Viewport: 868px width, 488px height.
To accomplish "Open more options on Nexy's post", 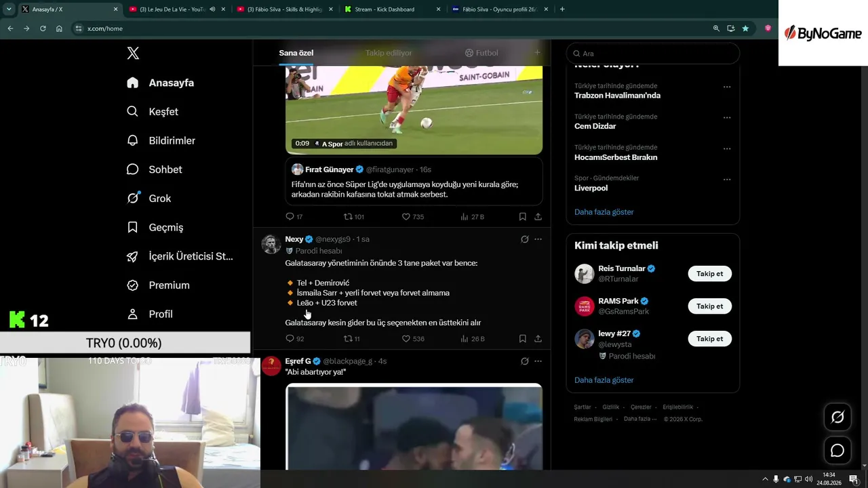I will point(538,239).
